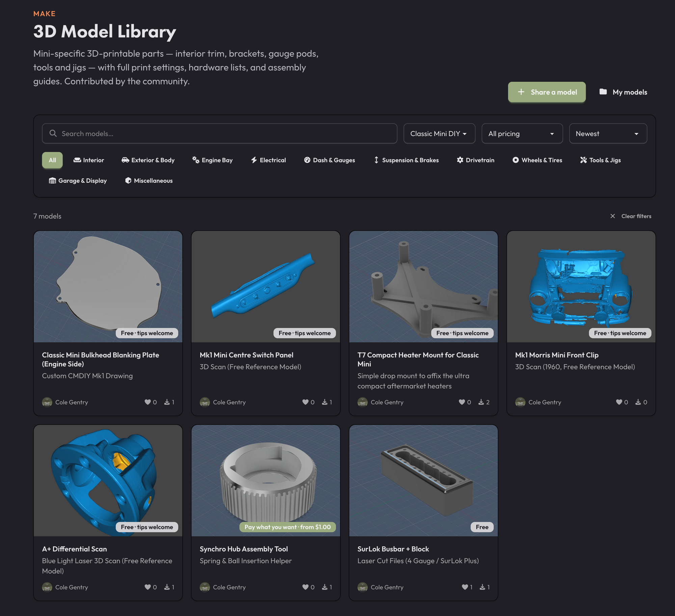This screenshot has width=675, height=616.
Task: Like the SurLok Busbar + Block model
Action: tap(465, 587)
